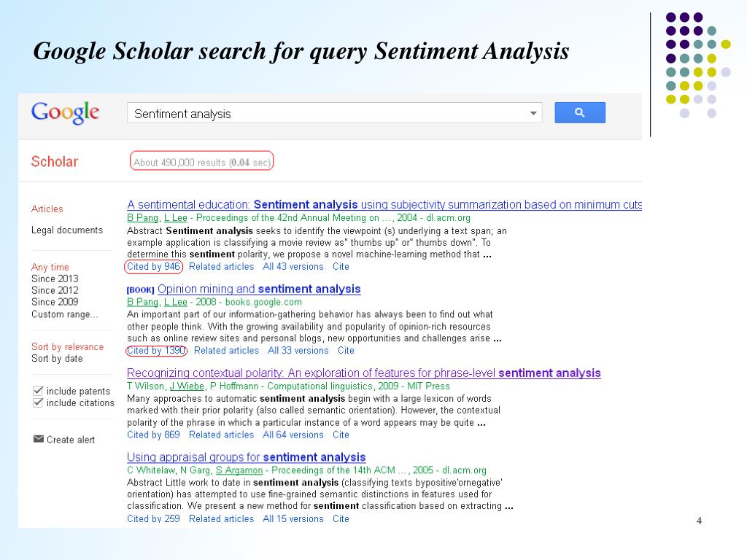Open the search box dropdown arrow
The width and height of the screenshot is (747, 560).
533,113
